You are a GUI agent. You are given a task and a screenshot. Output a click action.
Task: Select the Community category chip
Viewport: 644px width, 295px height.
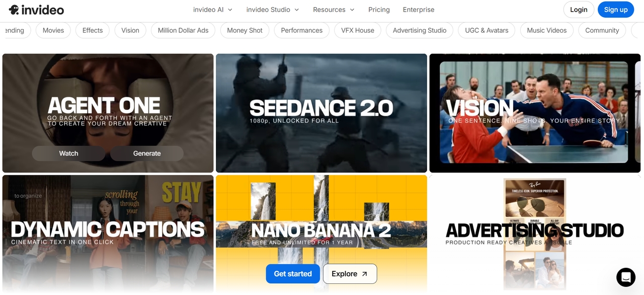(x=602, y=30)
